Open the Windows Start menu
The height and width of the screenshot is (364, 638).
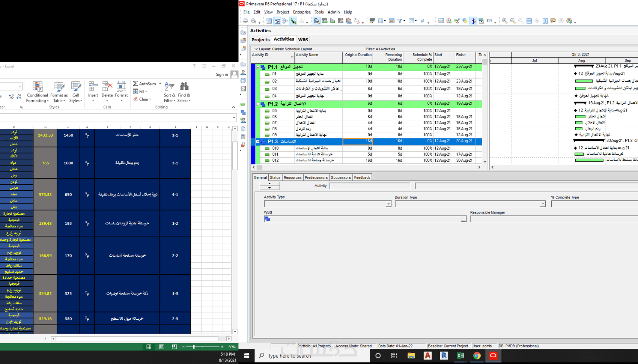[247, 355]
